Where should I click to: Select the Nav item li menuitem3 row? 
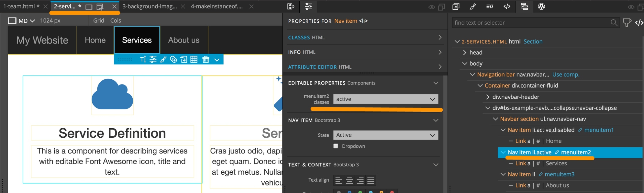[541, 174]
